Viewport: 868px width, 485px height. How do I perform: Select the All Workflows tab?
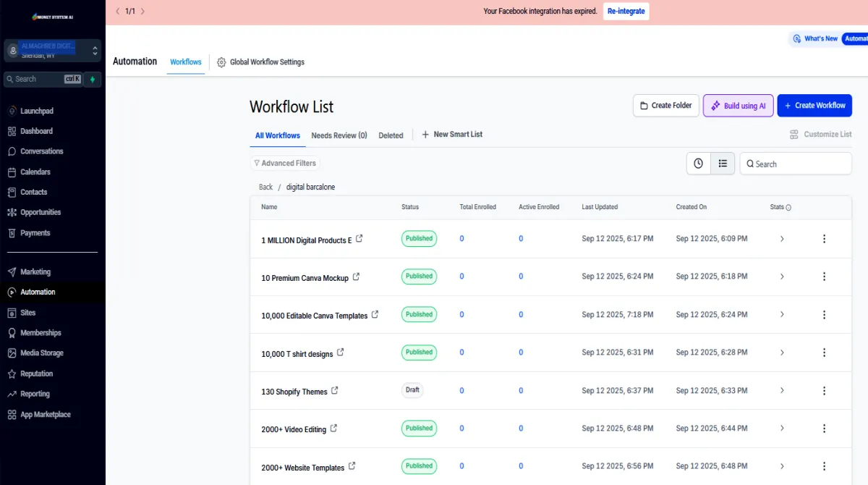click(278, 135)
